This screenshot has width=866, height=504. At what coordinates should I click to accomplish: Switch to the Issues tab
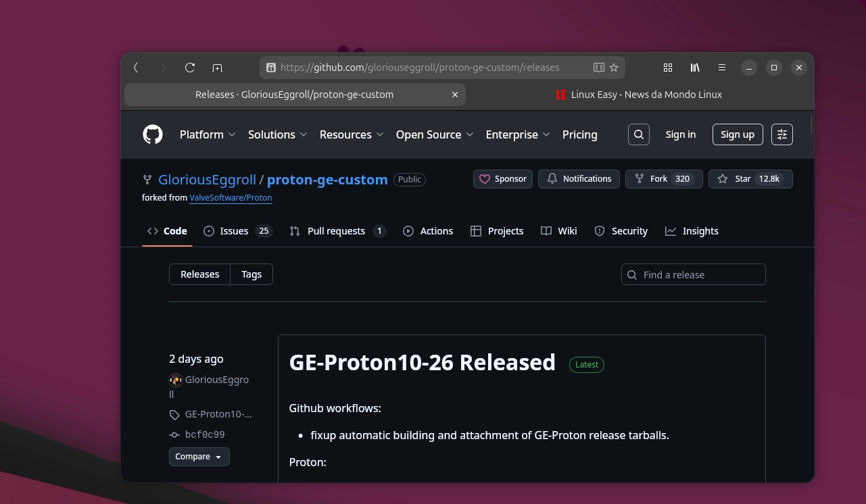[234, 230]
